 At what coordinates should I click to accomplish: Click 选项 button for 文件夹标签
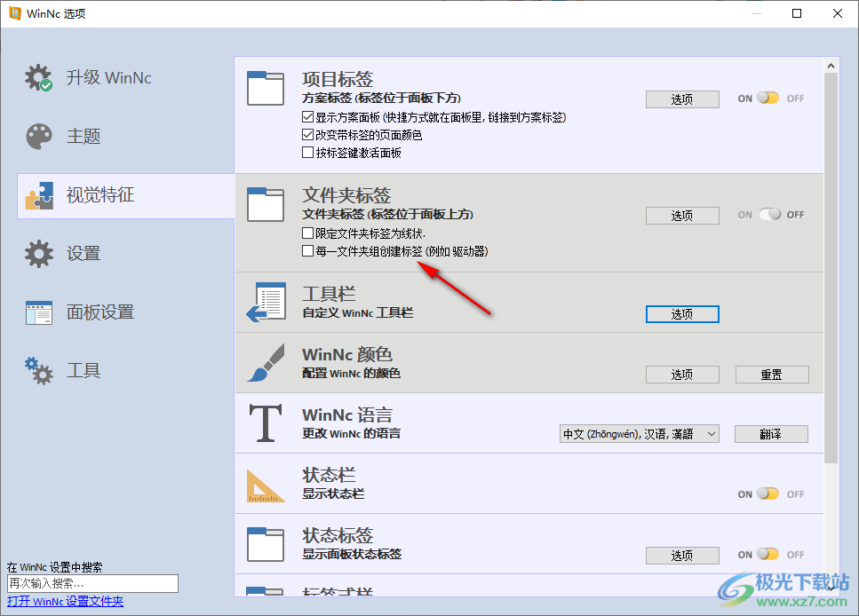coord(682,215)
